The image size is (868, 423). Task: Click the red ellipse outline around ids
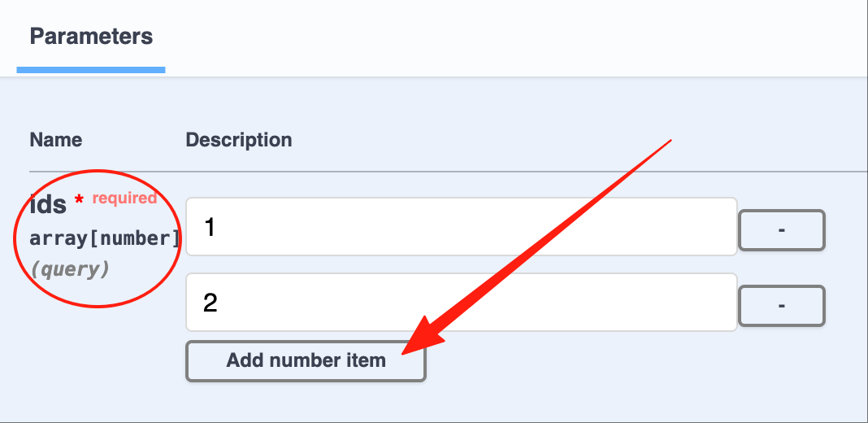click(x=14, y=239)
